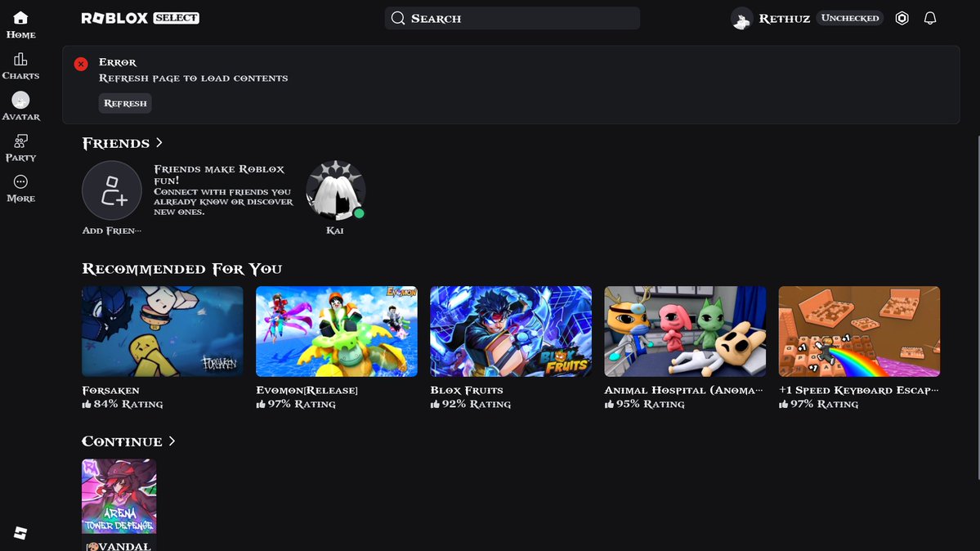The height and width of the screenshot is (551, 980).
Task: Click the +1 Speed Keyboard Escape title
Action: (858, 390)
